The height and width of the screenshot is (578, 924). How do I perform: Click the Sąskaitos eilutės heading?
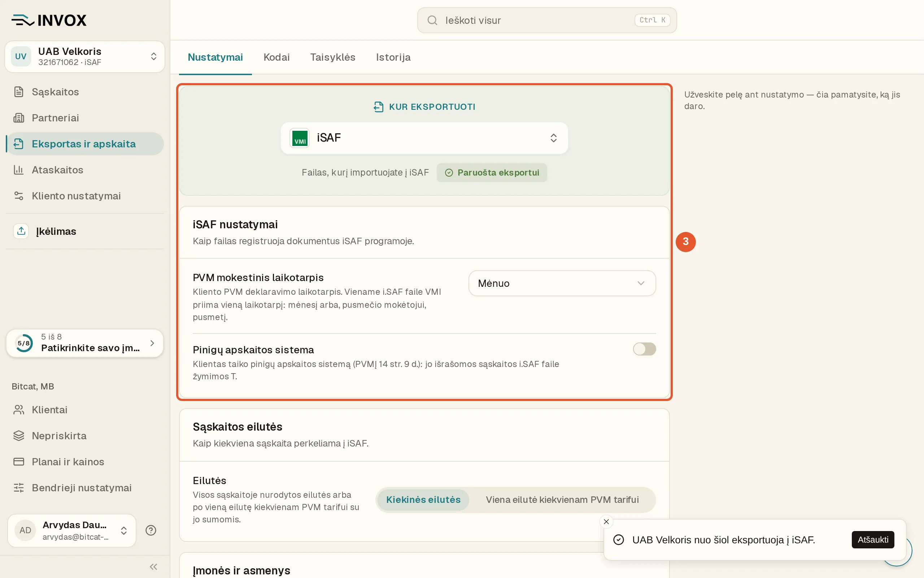click(x=237, y=427)
